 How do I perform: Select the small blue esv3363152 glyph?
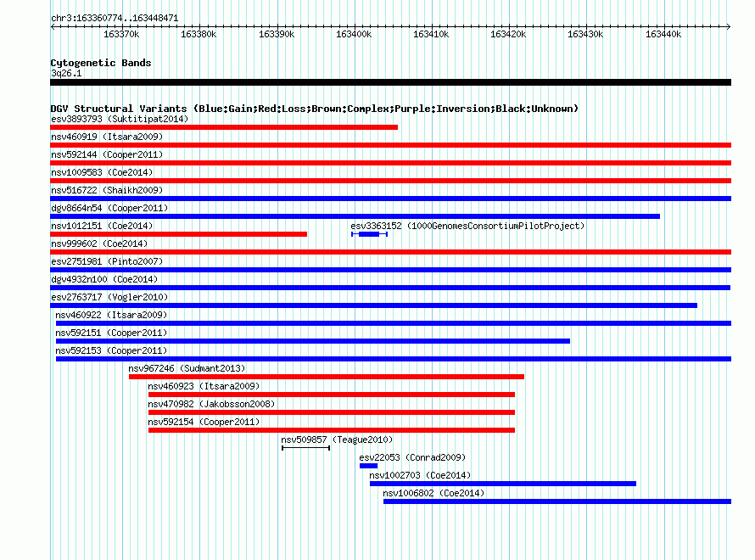[x=369, y=234]
